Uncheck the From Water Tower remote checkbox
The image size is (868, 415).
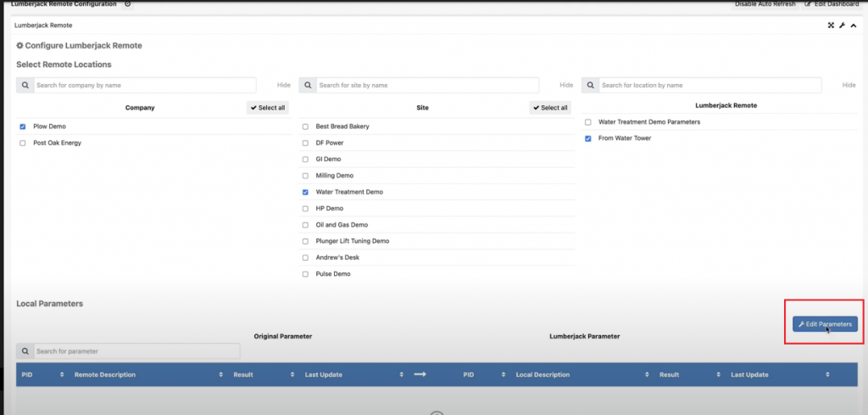coord(588,138)
